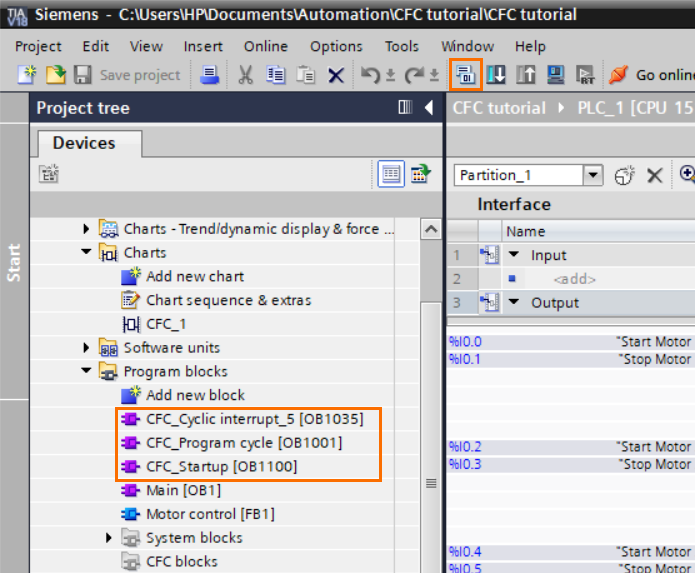This screenshot has width=695, height=573.
Task: Click the Delete X toolbar icon
Action: (336, 75)
